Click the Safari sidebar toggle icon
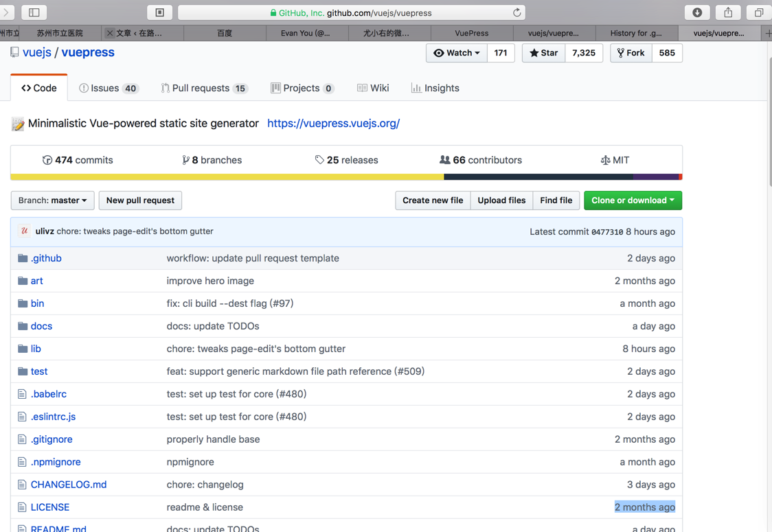This screenshot has width=772, height=532. coord(34,12)
